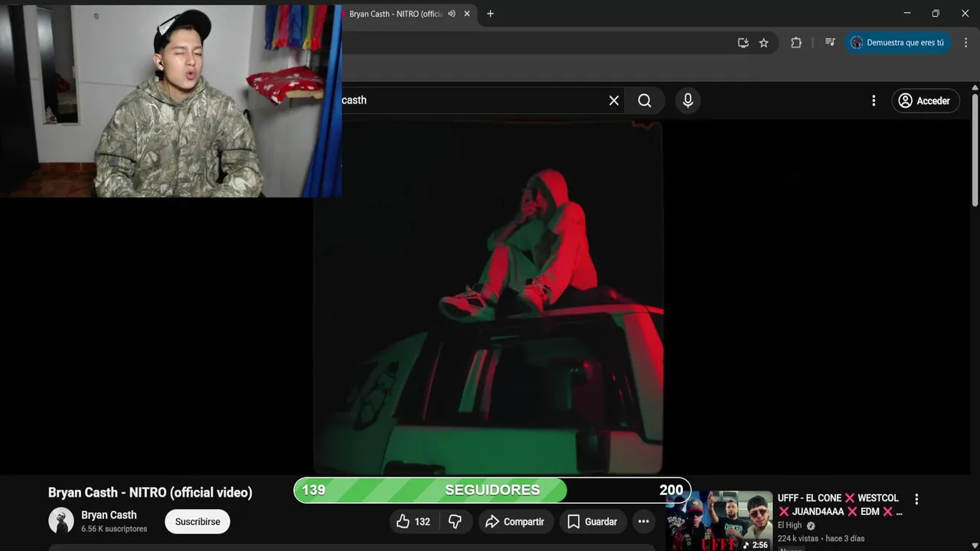The image size is (980, 551).
Task: Restore down the Chrome window
Action: pyautogui.click(x=936, y=13)
